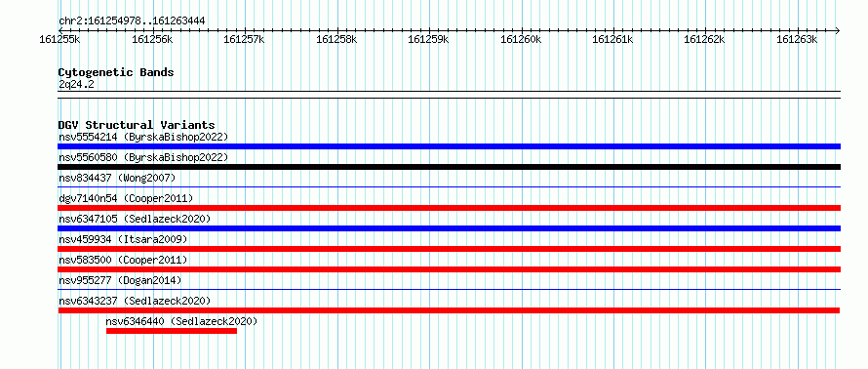This screenshot has height=369, width=868.
Task: Click the nsv6347105 (Sedlazeck2020) label
Action: pos(135,219)
